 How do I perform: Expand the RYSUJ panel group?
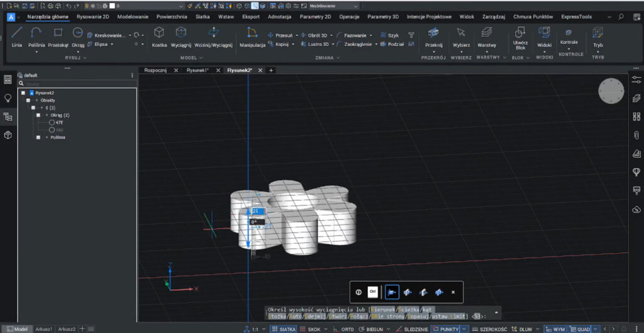coord(76,58)
